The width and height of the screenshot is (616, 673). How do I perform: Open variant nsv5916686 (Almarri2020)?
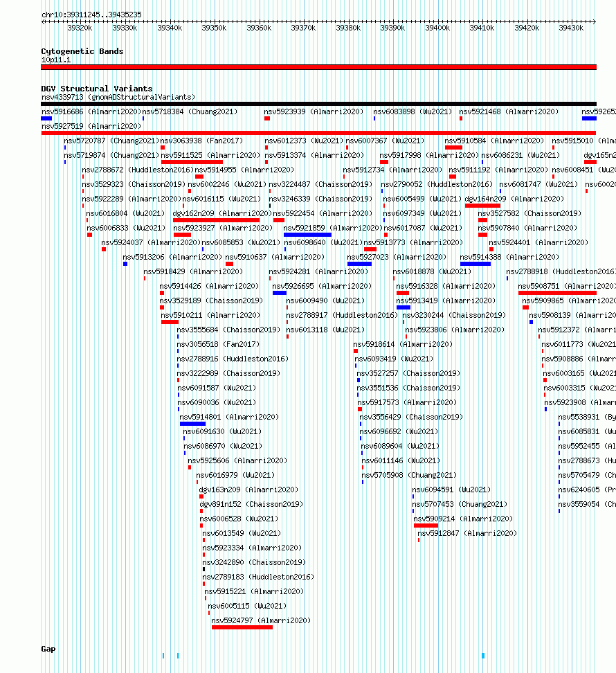(91, 111)
